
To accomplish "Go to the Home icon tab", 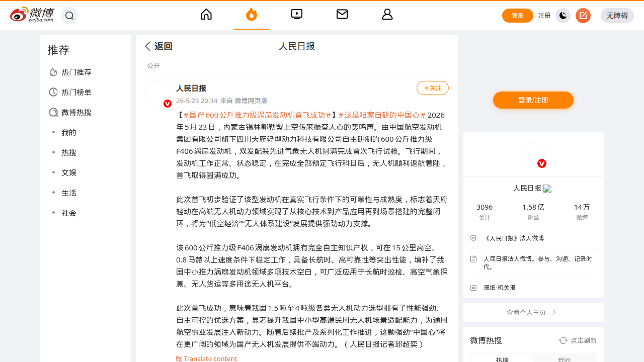I will (x=206, y=15).
